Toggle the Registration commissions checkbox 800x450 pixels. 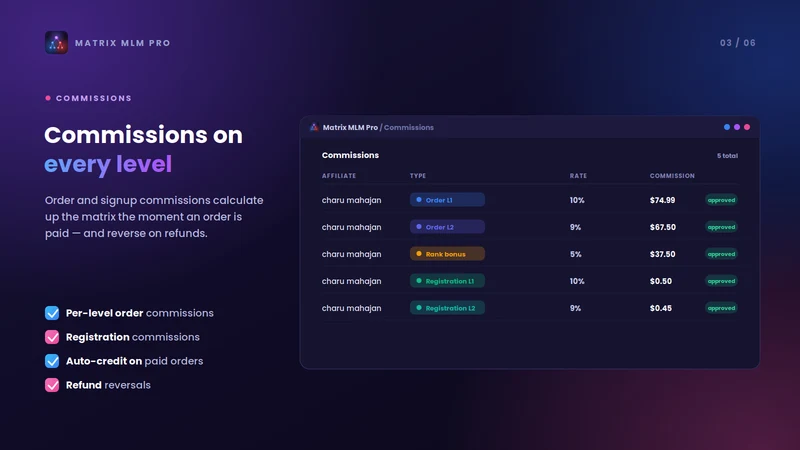pos(52,337)
